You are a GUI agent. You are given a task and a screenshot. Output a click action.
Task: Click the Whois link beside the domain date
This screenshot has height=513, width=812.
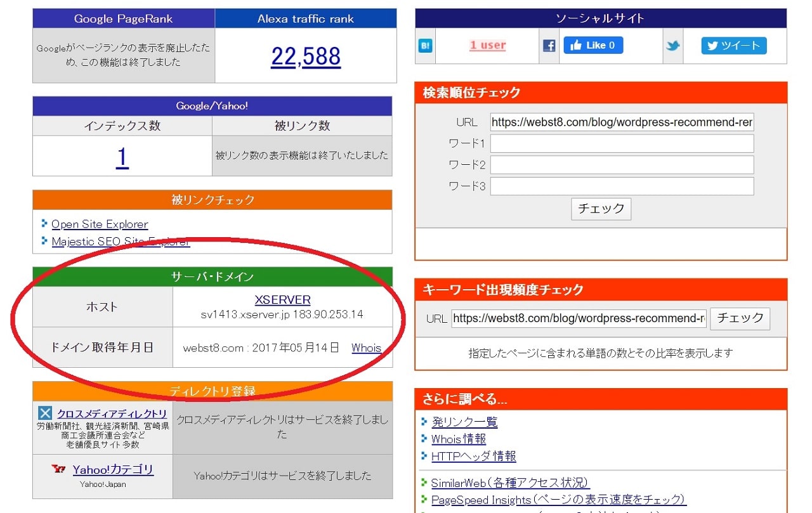(x=366, y=347)
